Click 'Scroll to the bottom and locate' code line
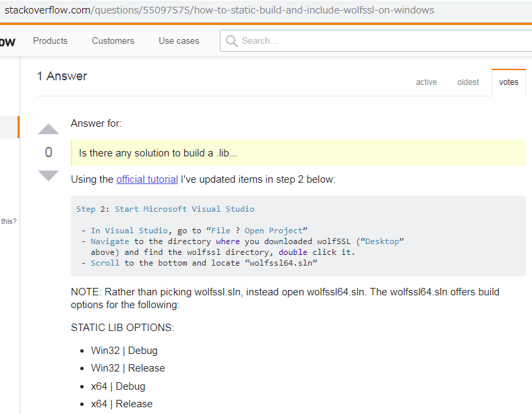The image size is (532, 414). 200,263
